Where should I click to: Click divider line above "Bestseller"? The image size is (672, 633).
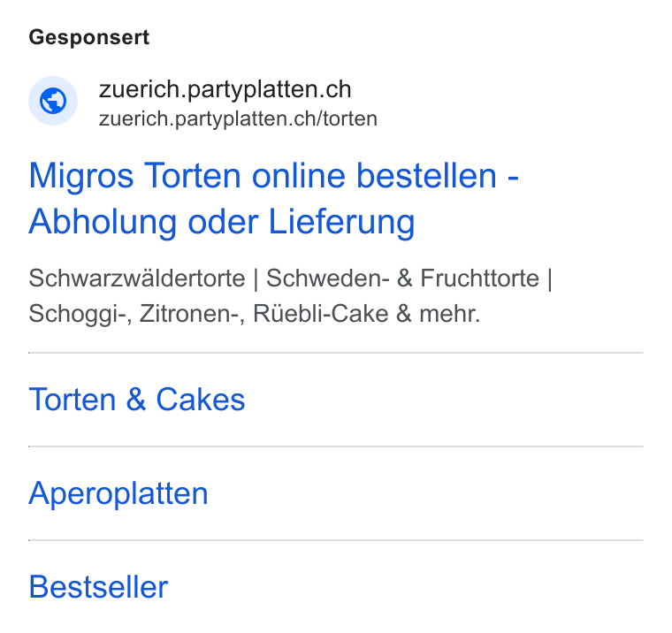336,540
